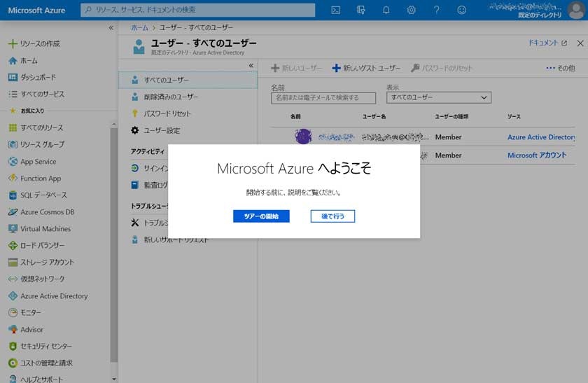Click パスワードのリセット toolbar button

(x=442, y=68)
